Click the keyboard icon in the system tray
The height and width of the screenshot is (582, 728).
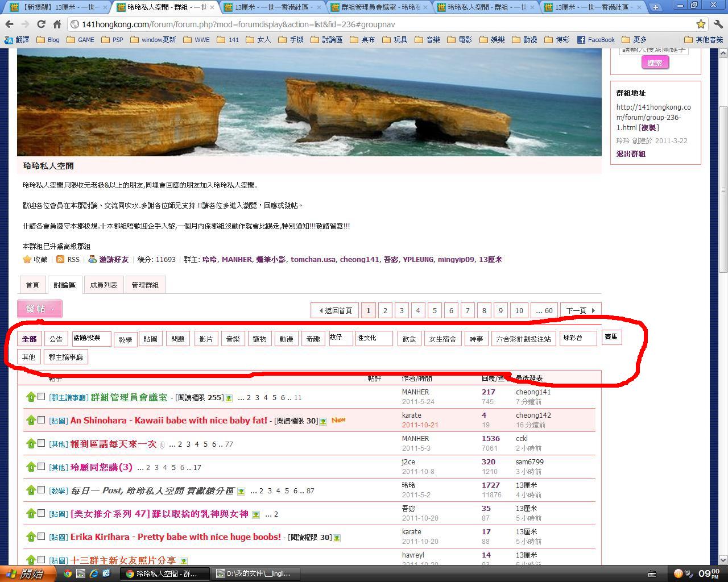[652, 573]
